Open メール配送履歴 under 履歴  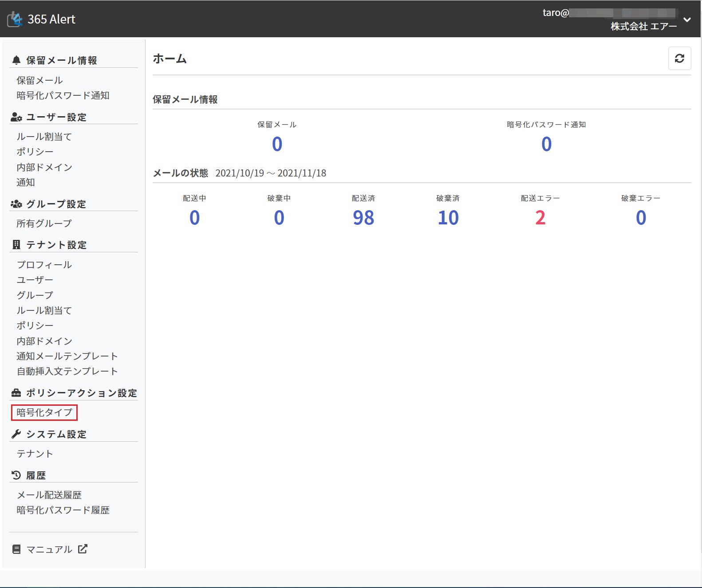pyautogui.click(x=49, y=495)
